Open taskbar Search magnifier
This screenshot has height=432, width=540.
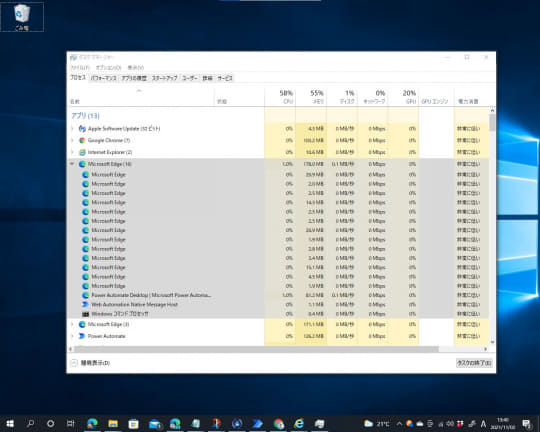(30, 423)
